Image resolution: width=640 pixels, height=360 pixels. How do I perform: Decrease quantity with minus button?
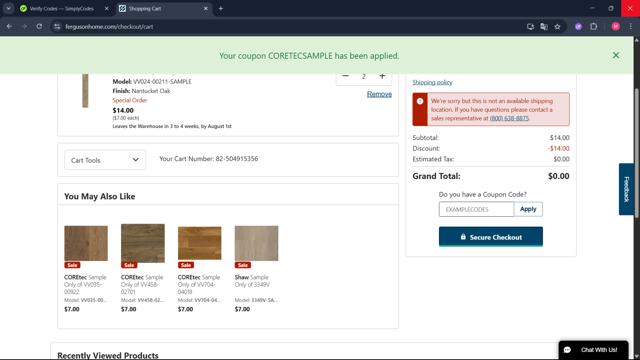point(345,76)
